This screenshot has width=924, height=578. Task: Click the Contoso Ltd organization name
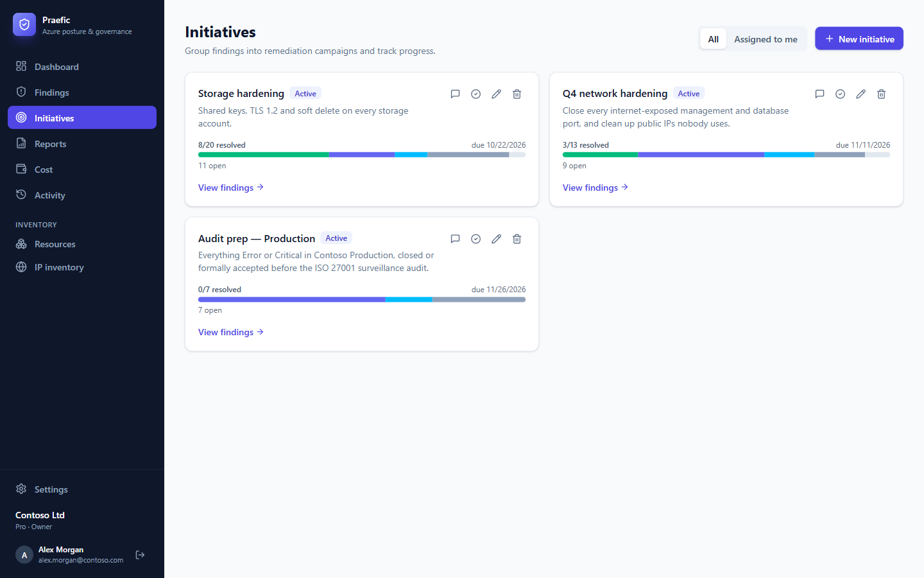40,515
